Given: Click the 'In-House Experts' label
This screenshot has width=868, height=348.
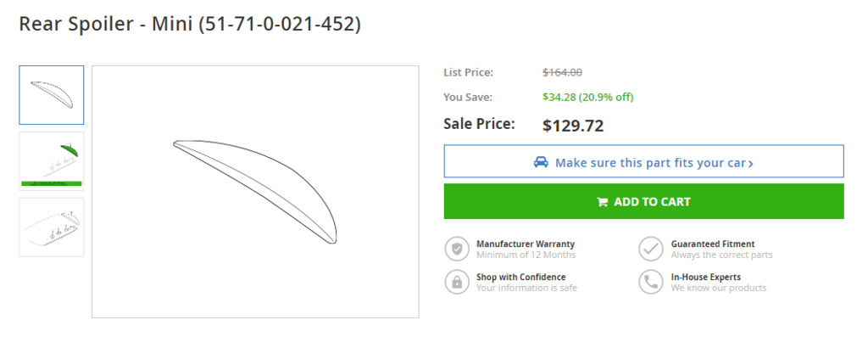Looking at the screenshot, I should pyautogui.click(x=705, y=277).
